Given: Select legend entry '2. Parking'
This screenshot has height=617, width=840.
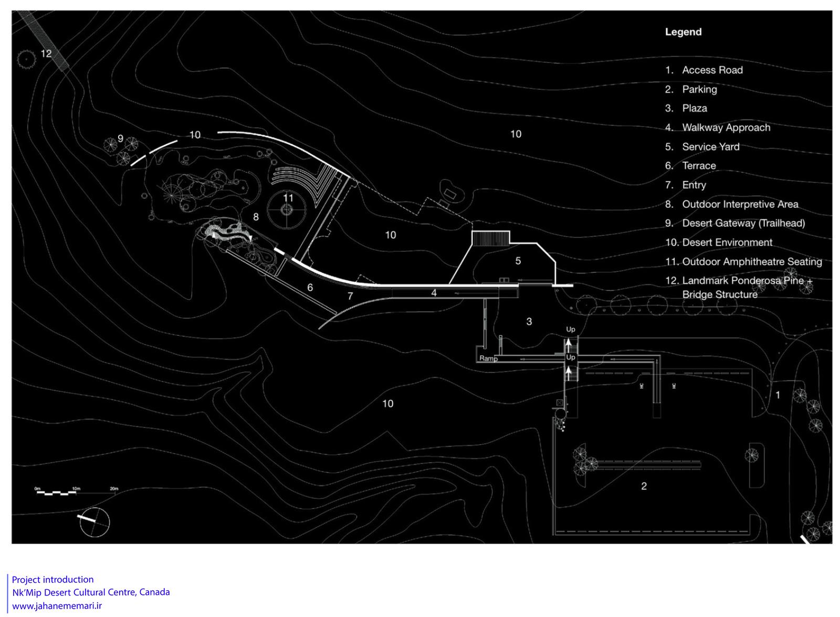Looking at the screenshot, I should point(690,89).
